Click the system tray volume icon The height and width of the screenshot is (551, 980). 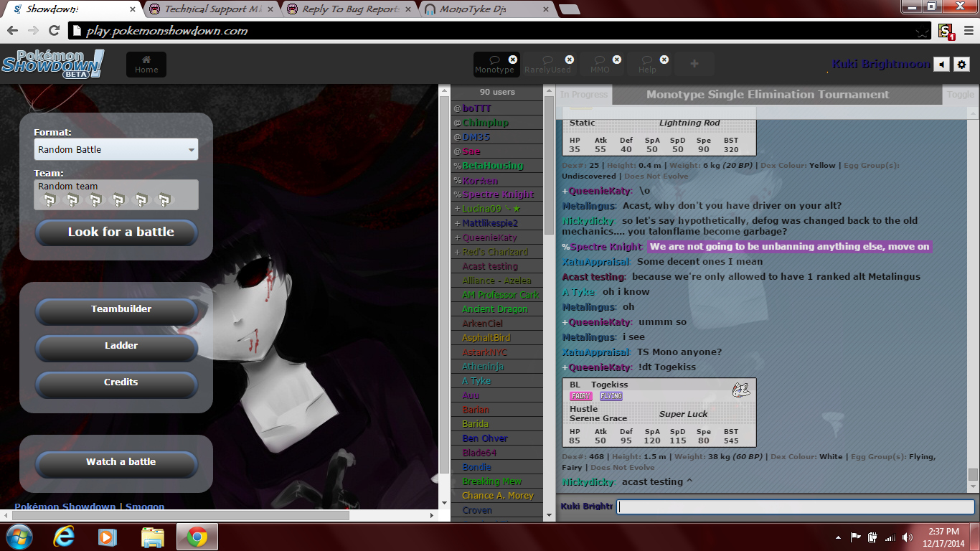tap(908, 537)
